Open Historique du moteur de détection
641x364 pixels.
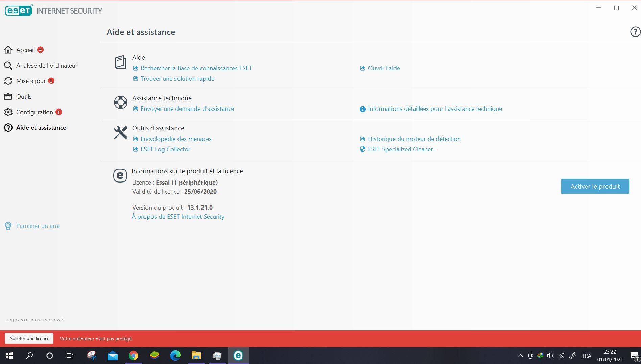[x=414, y=139]
